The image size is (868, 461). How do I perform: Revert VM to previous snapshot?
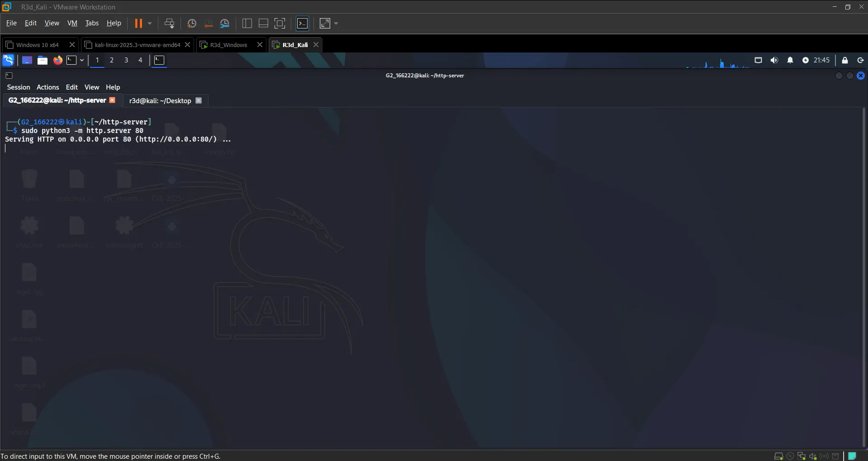click(x=208, y=24)
